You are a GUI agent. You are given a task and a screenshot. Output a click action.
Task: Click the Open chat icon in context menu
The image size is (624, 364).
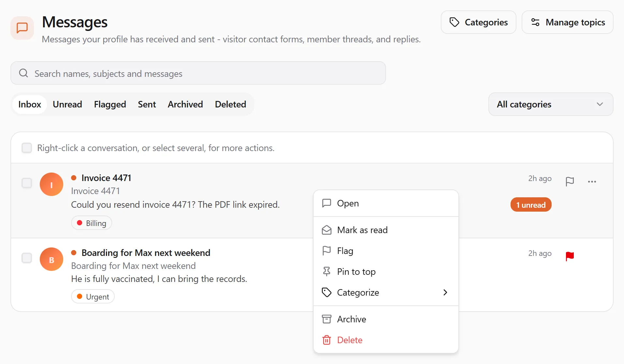click(326, 203)
